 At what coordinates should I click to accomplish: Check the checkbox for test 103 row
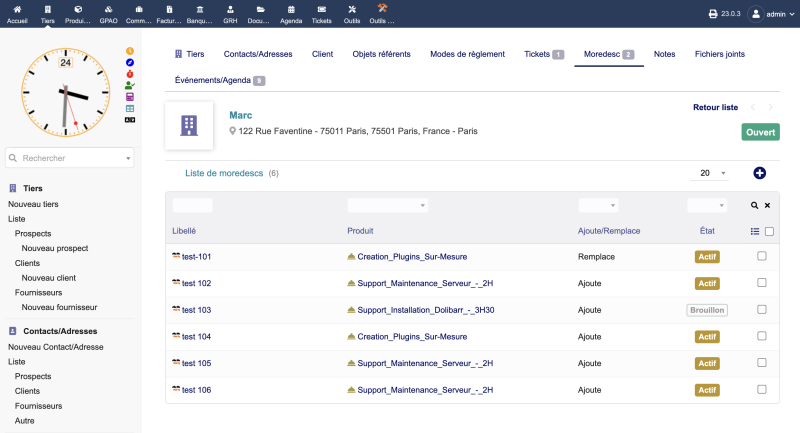click(x=762, y=310)
